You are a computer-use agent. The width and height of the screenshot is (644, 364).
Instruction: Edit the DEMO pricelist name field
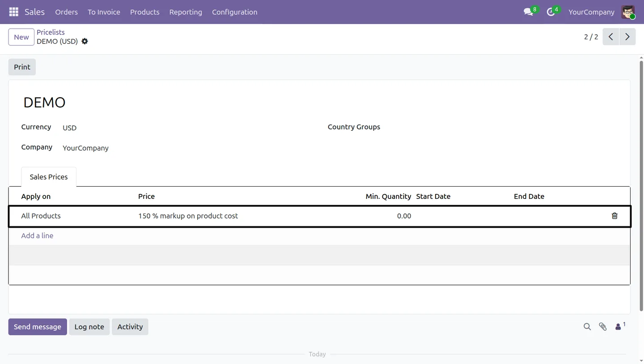[44, 103]
